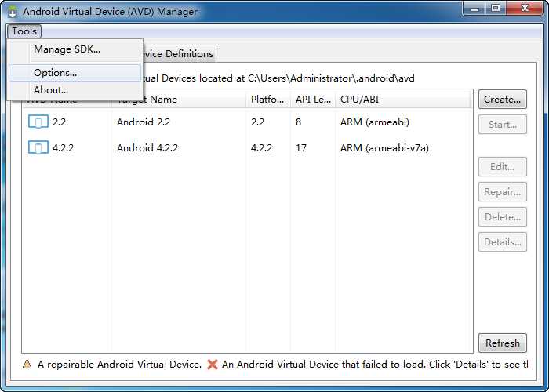Sort by Platform column header
This screenshot has height=392, width=549.
click(x=268, y=100)
